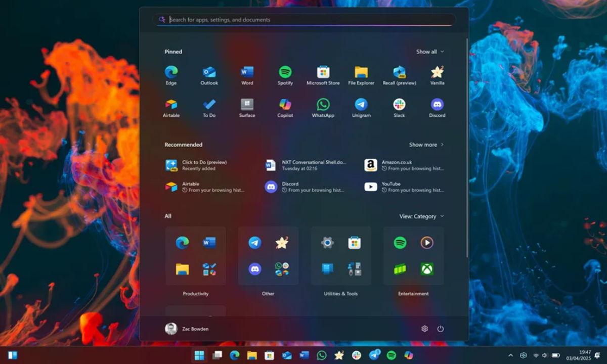Open Airtable from pinned apps
Viewport: 607px width, 364px height.
tap(171, 104)
